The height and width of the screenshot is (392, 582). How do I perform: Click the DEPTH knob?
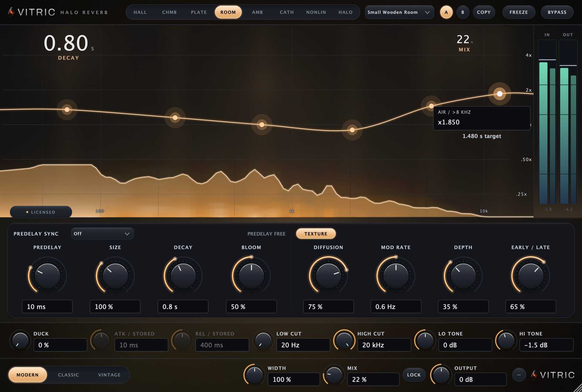(463, 275)
